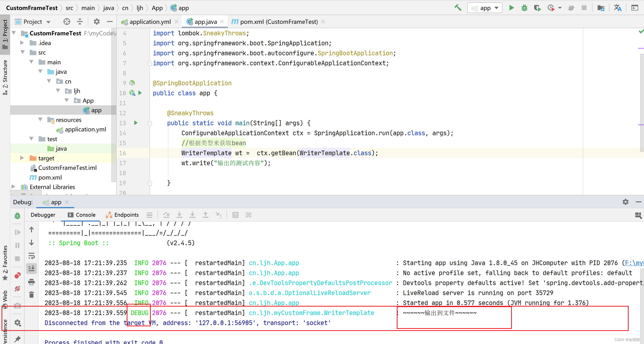This screenshot has height=344, width=644.
Task: Start debugging with the bug icon
Action: tap(524, 8)
